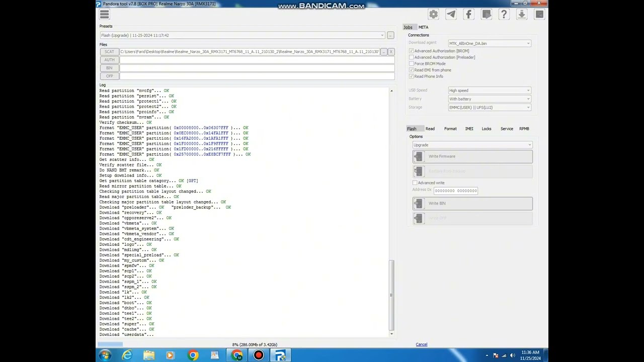
Task: Click the network signal tray icon
Action: (x=504, y=355)
